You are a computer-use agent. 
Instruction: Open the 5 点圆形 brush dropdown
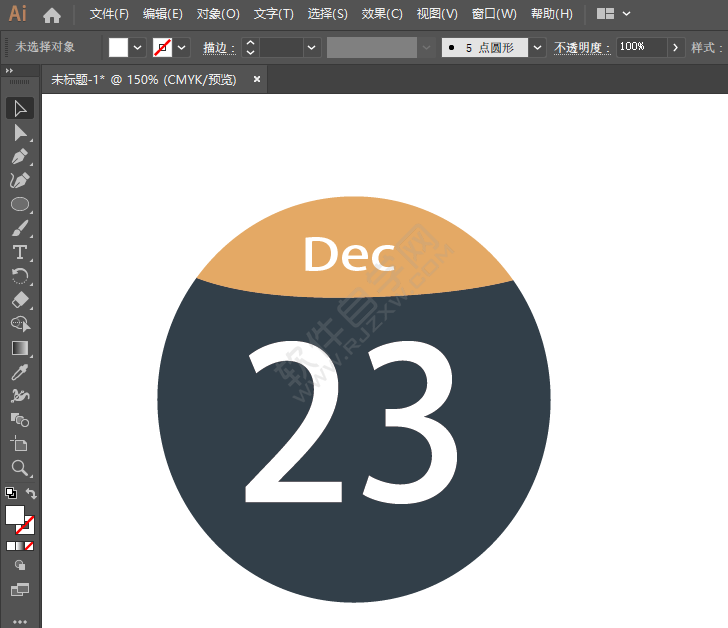pyautogui.click(x=537, y=47)
